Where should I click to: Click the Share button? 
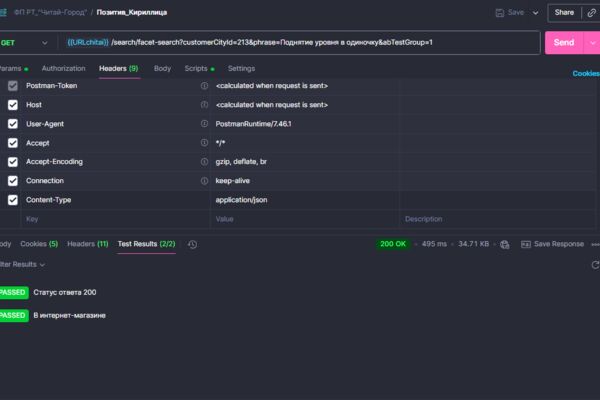[564, 13]
